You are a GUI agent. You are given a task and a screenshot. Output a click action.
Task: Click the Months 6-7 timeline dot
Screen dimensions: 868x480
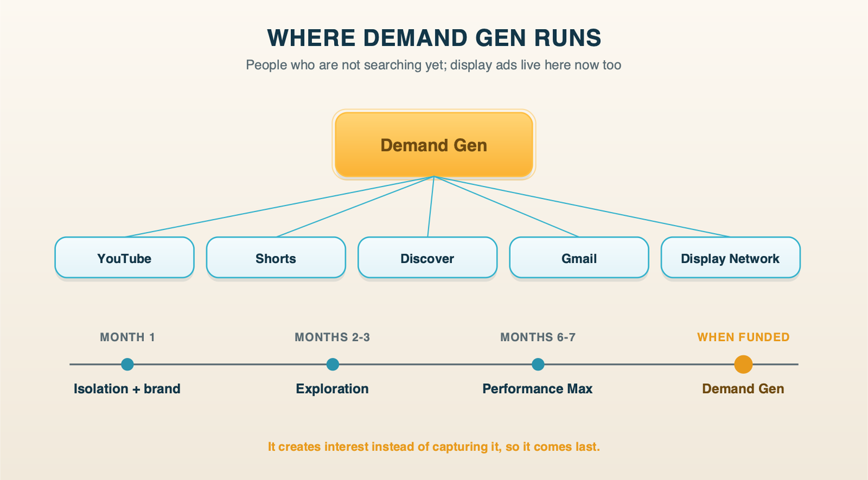[x=538, y=364]
